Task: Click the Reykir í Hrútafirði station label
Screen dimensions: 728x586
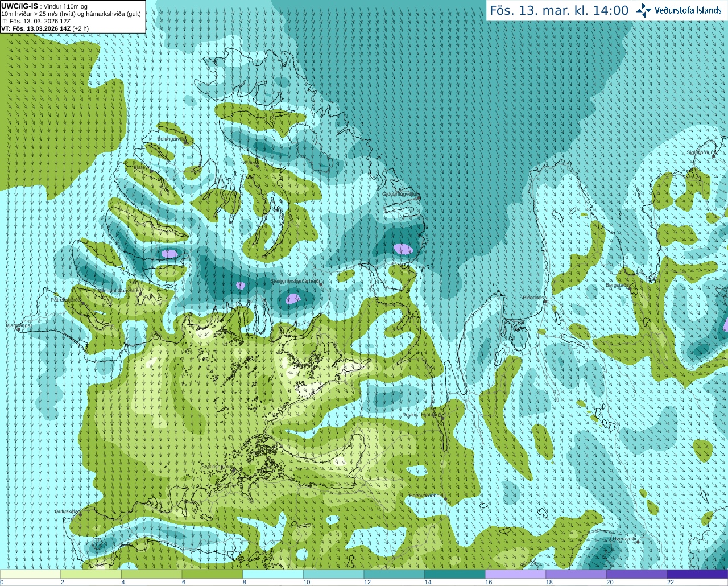Action: tap(421, 415)
